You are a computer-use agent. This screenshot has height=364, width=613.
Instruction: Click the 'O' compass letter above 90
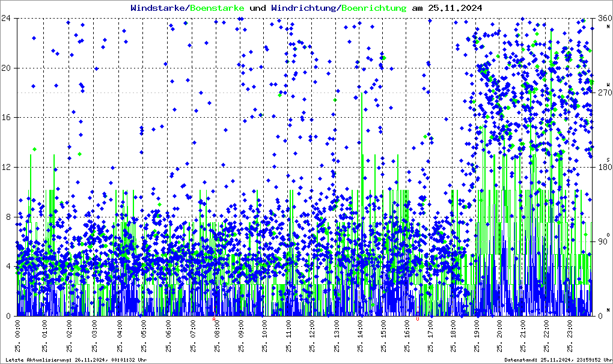(x=608, y=234)
